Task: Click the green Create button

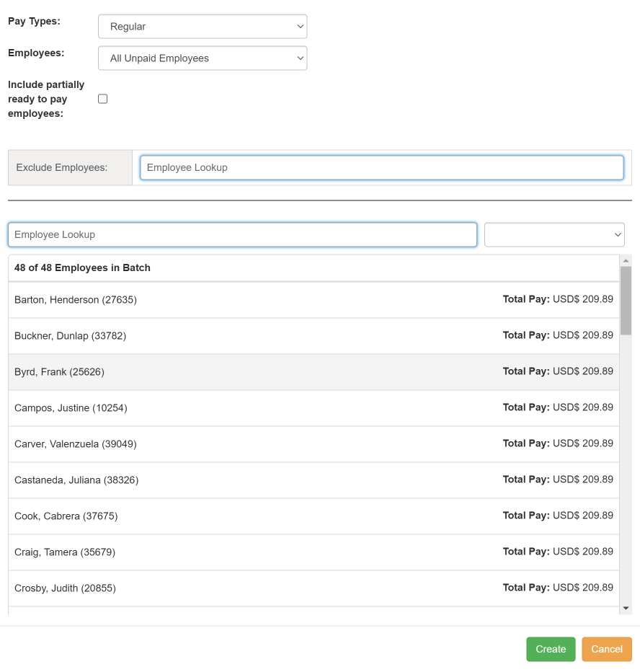Action: [x=551, y=649]
